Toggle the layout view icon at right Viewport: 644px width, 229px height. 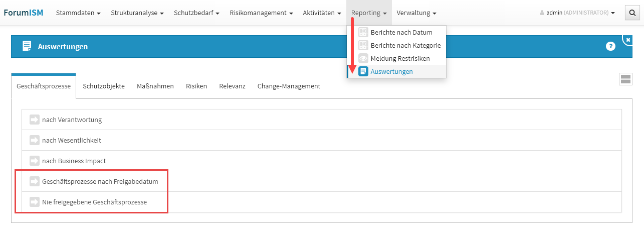pos(625,79)
